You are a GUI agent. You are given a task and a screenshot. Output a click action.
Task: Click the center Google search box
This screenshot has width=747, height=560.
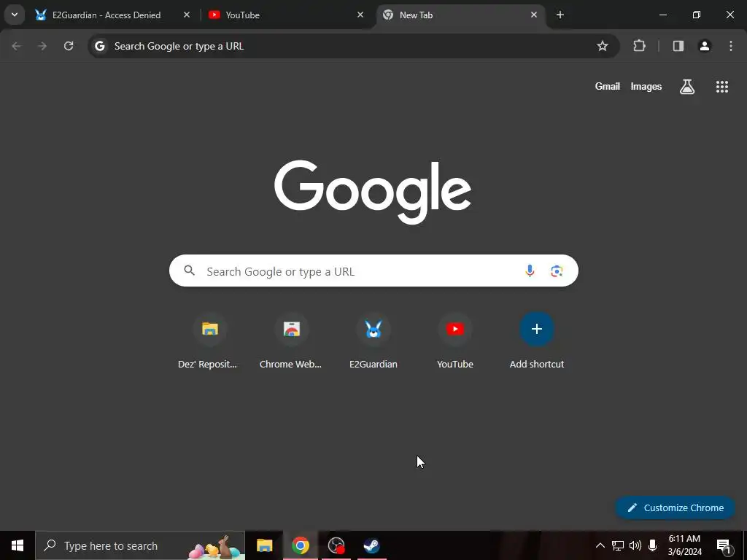coord(373,271)
